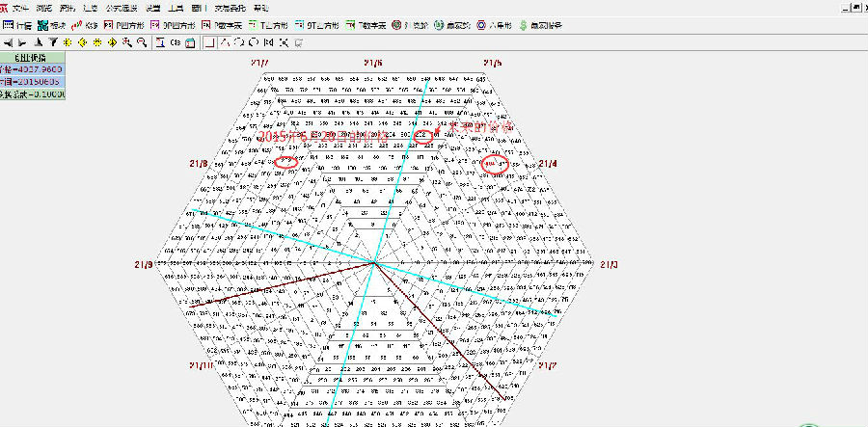This screenshot has width=868, height=427.
Task: Open the first menu in the menu bar
Action: click(20, 7)
